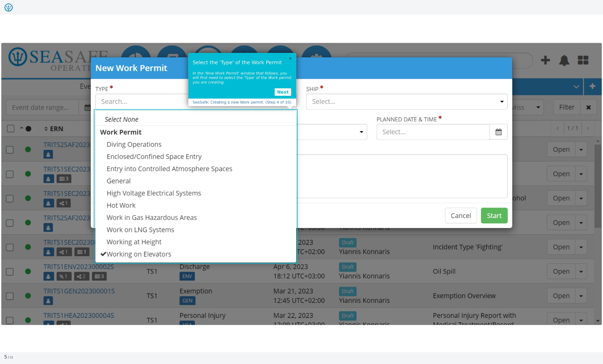
Task: Click the ENV tag under Discharge
Action: [x=187, y=276]
